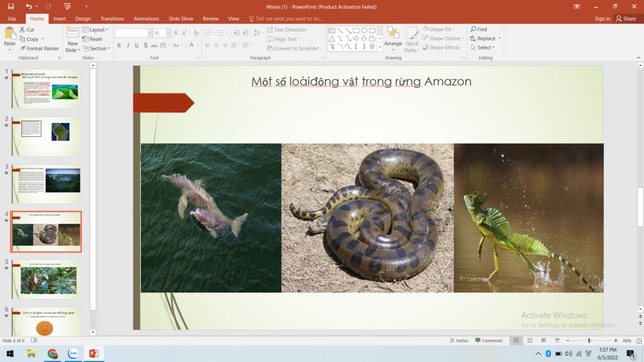Viewport: 644px width, 362px height.
Task: Open the font name combo box
Action: (133, 33)
